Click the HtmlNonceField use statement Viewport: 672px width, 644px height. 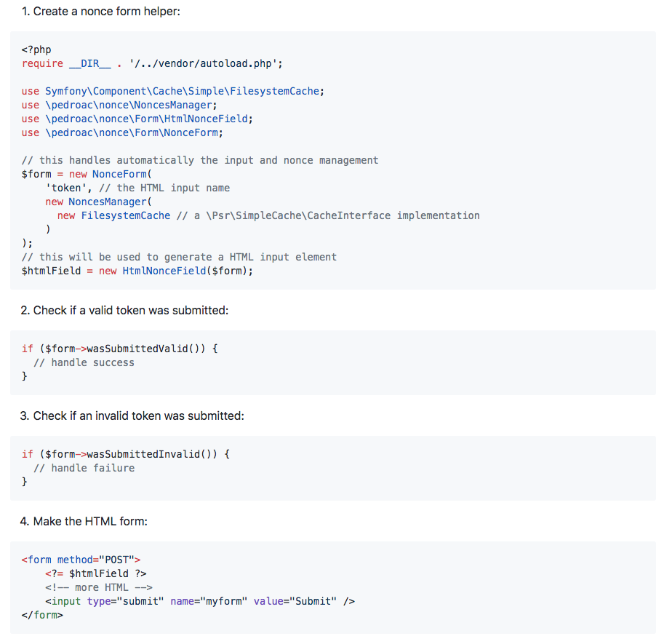coord(137,119)
